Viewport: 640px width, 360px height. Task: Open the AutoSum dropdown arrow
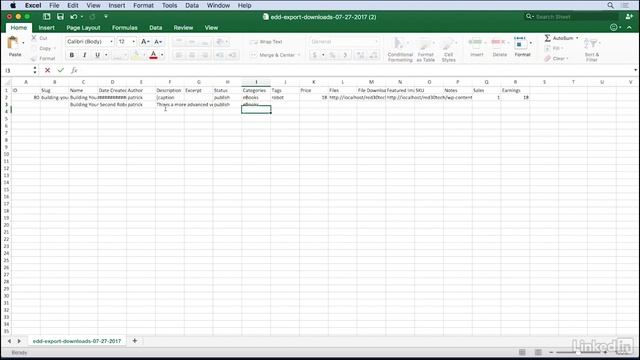click(577, 38)
